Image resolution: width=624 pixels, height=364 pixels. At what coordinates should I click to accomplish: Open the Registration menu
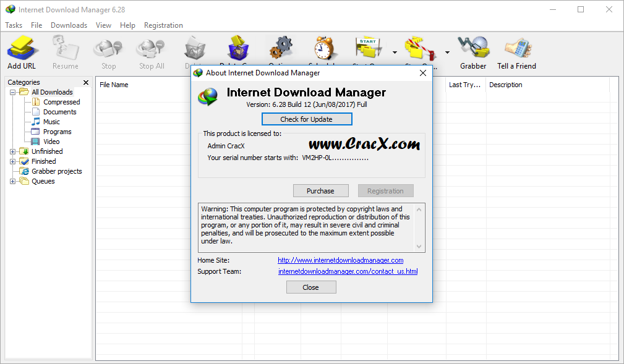(163, 25)
